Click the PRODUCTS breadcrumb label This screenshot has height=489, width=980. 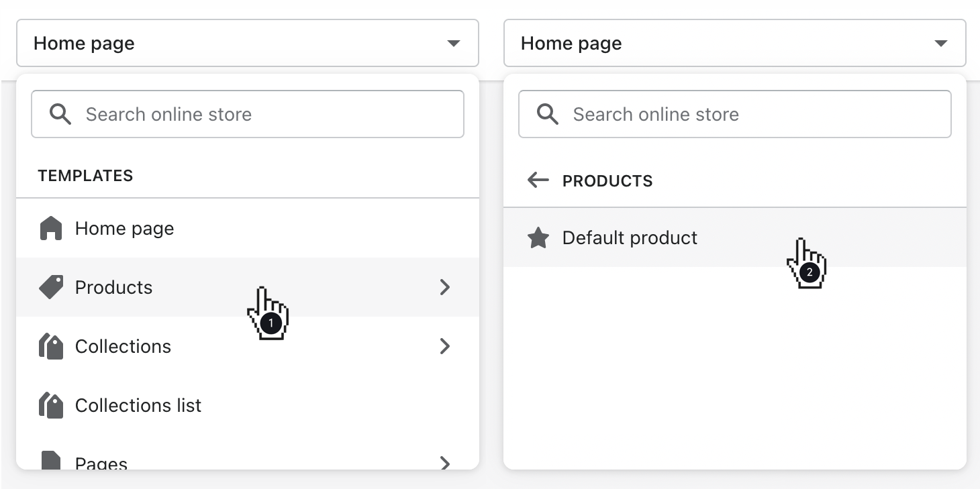607,180
